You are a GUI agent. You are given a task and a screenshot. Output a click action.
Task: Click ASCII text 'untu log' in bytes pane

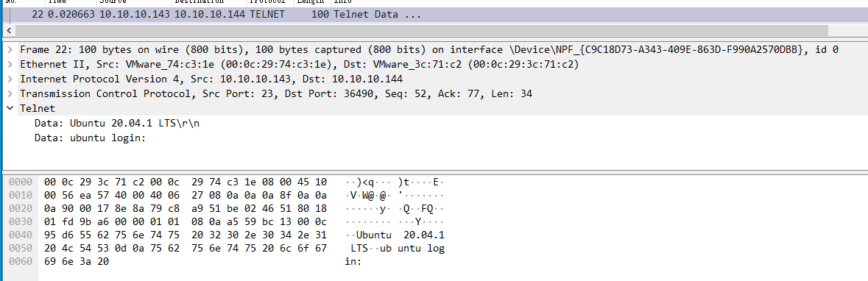(x=420, y=249)
